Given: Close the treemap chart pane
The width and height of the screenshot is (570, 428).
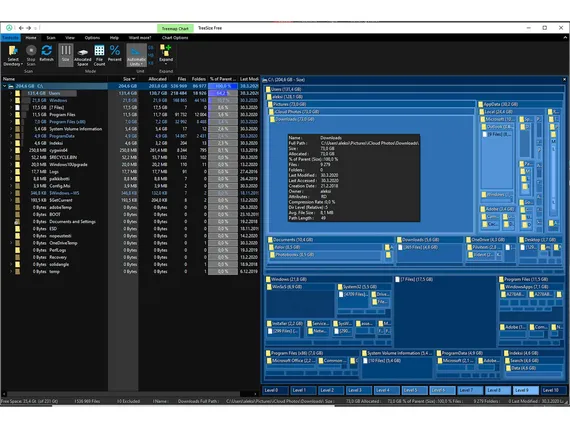Looking at the screenshot, I should pyautogui.click(x=564, y=79).
